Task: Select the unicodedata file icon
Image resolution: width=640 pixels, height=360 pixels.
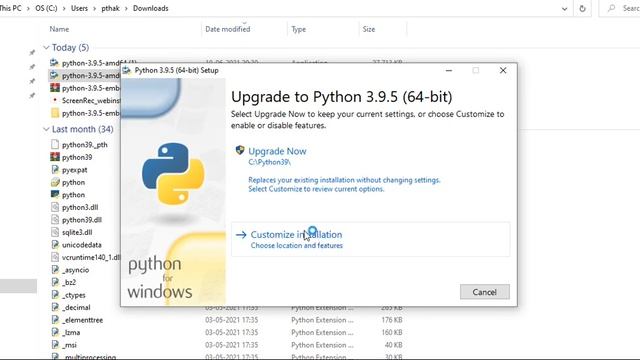Action: (x=55, y=244)
